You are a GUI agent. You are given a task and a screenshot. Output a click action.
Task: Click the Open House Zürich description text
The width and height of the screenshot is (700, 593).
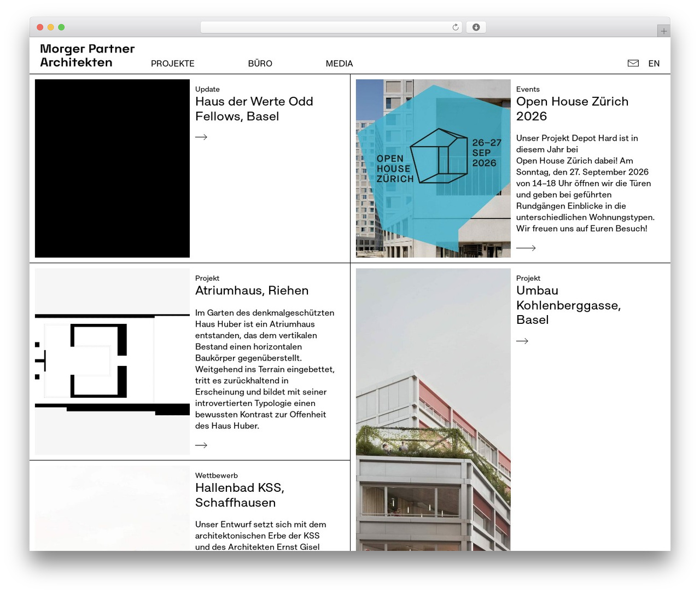tap(585, 183)
